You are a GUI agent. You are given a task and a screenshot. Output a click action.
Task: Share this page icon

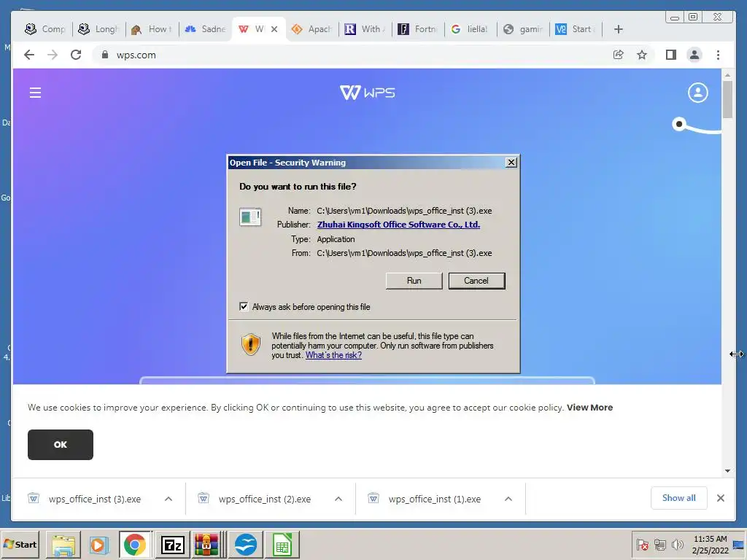point(619,55)
